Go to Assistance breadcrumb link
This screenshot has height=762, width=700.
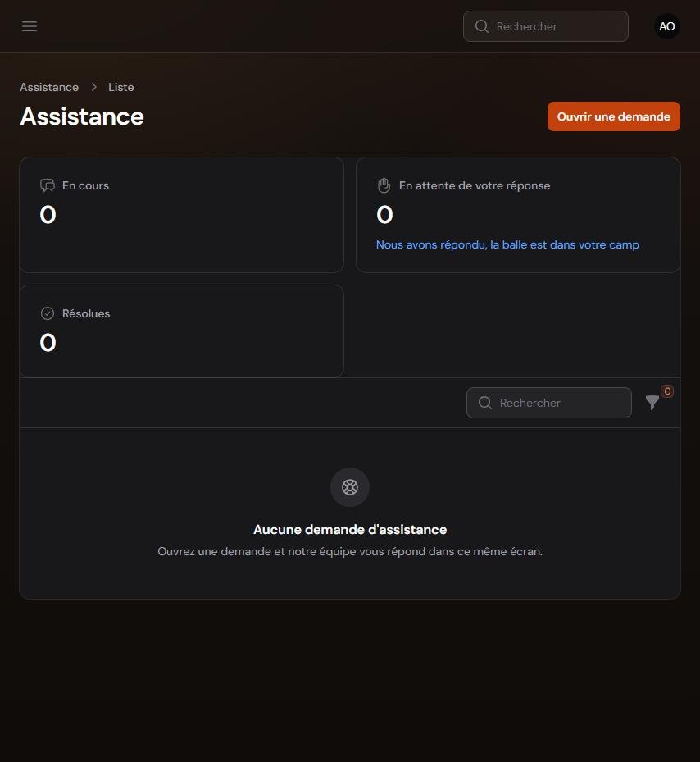point(49,87)
